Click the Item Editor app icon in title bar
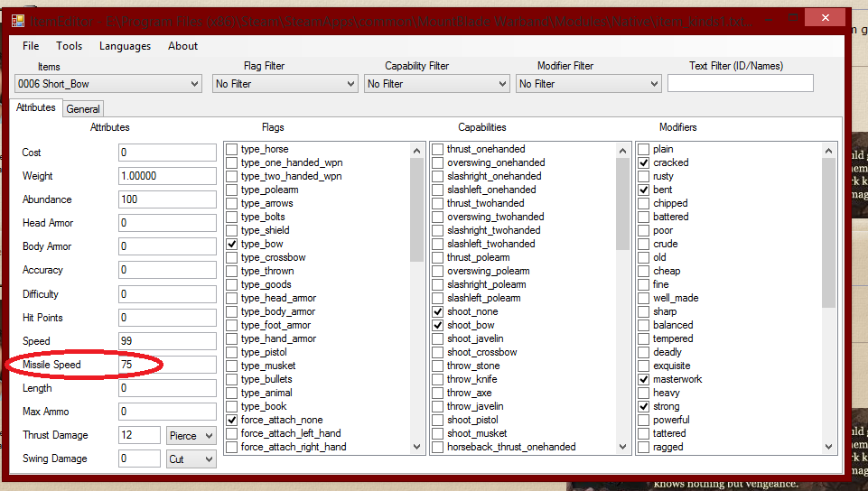This screenshot has height=491, width=868. click(18, 21)
